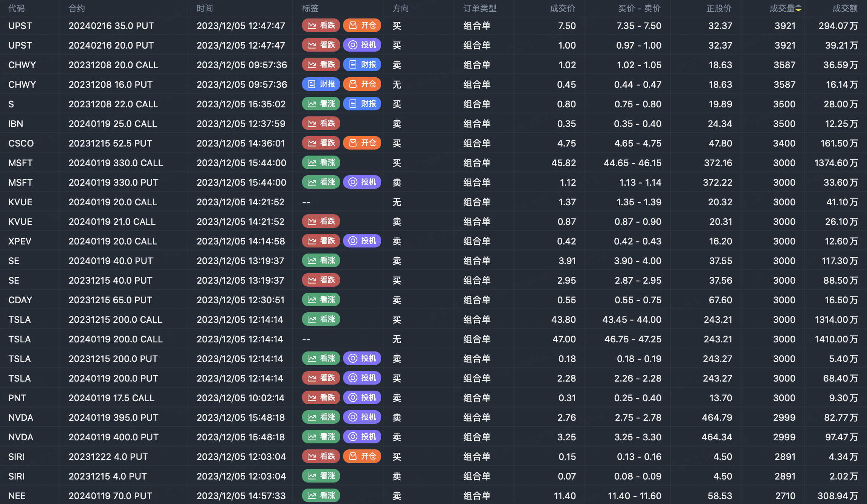Viewport: 867px width, 504px height.
Task: Click the 标签 column header
Action: 310,8
